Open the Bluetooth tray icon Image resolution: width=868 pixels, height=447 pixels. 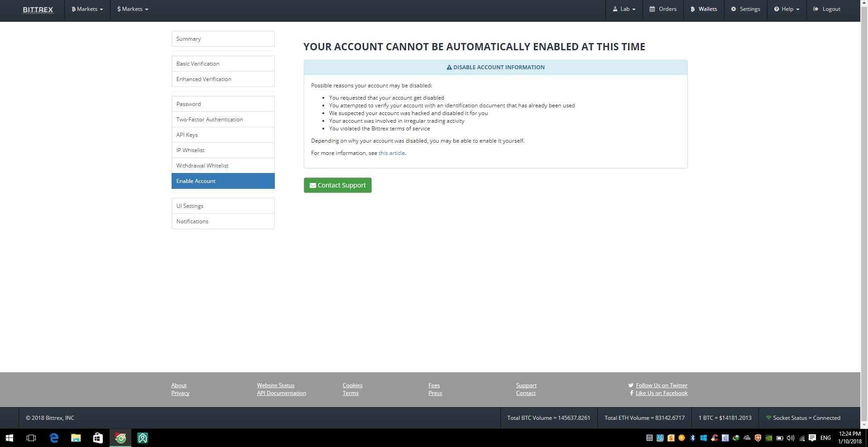(693, 438)
